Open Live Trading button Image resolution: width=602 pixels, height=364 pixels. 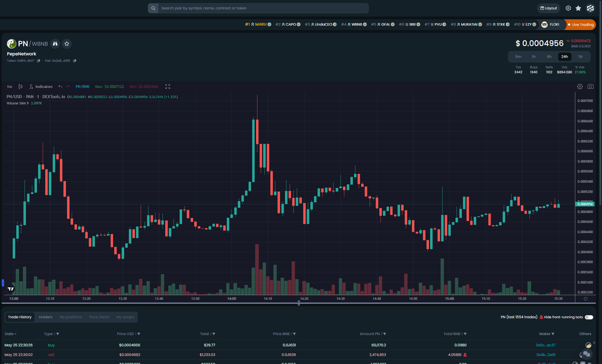coord(580,24)
